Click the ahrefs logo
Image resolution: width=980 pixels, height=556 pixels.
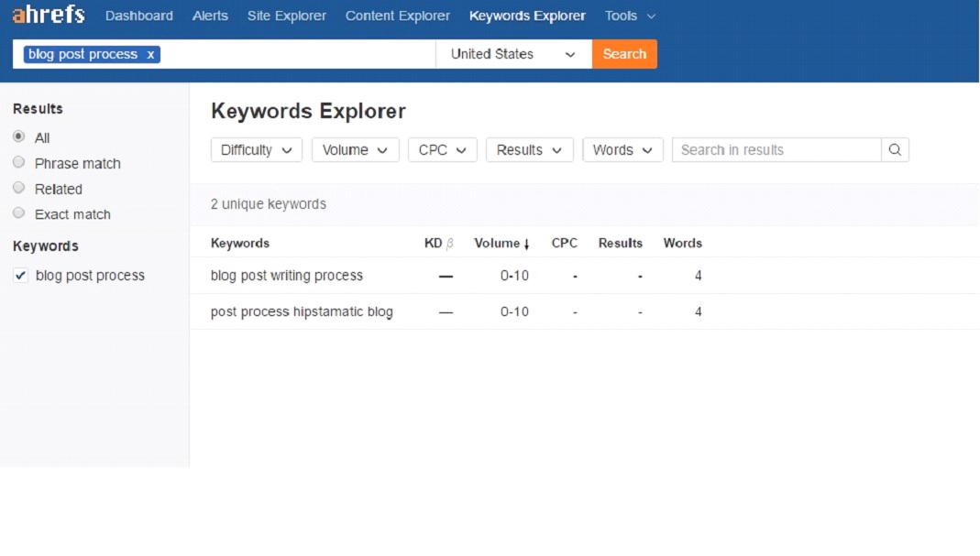coord(48,16)
